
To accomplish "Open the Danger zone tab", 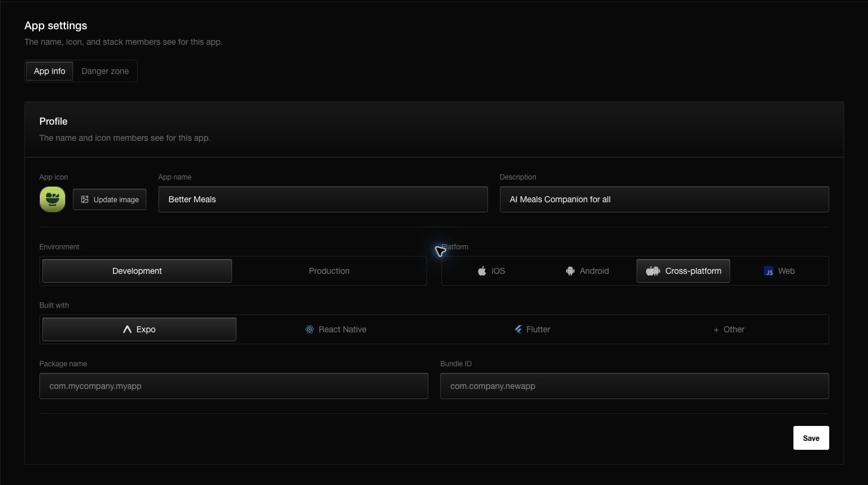I will [x=105, y=71].
